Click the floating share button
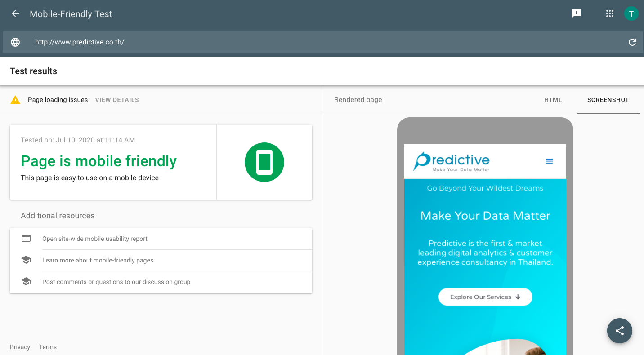The width and height of the screenshot is (644, 355). (620, 331)
